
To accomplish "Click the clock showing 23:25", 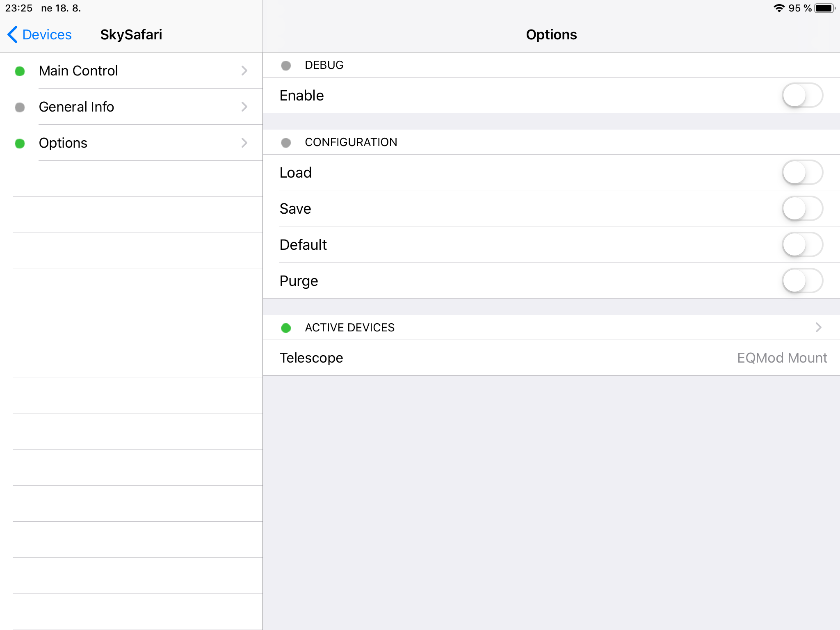I will pyautogui.click(x=19, y=8).
